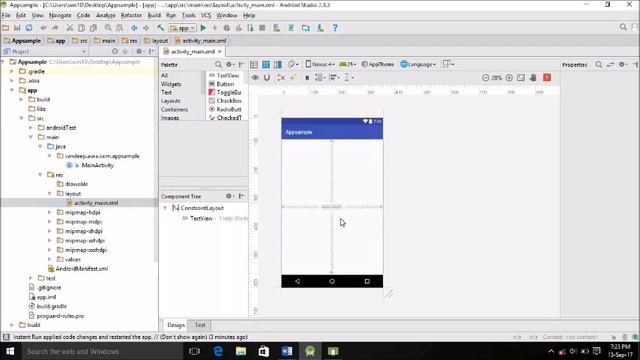Click the Copy icon in toolbar
Screen dimensions: 640x360
tap(81, 28)
